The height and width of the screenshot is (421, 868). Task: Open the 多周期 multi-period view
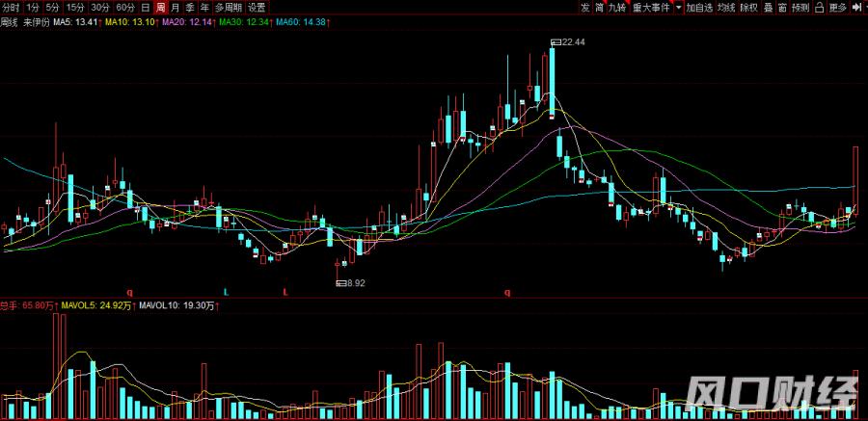click(x=228, y=8)
